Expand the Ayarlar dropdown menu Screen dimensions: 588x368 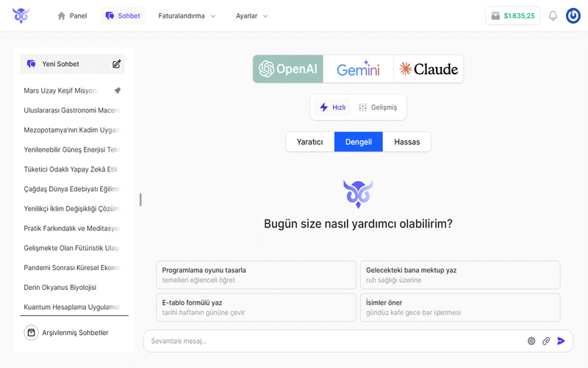pyautogui.click(x=252, y=15)
